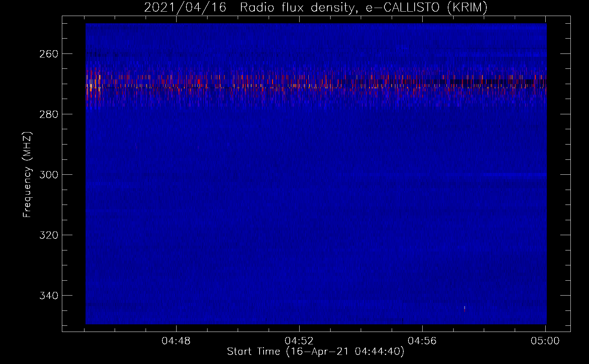
Task: Click the 260 frequency tick label
Action: click(x=49, y=54)
